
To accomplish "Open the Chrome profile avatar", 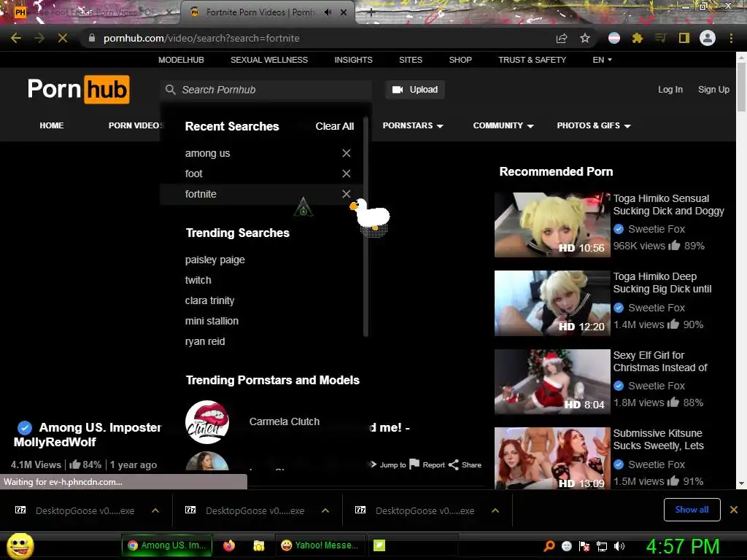I will (708, 38).
